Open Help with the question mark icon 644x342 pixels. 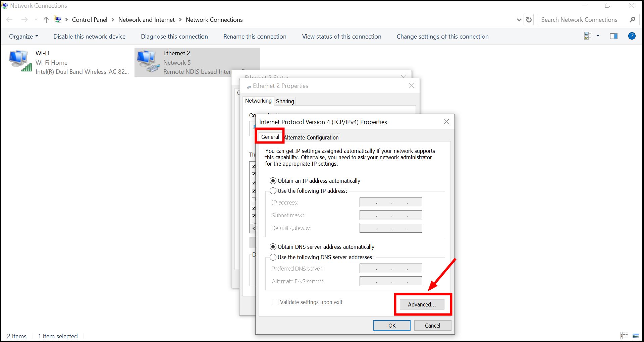point(632,36)
